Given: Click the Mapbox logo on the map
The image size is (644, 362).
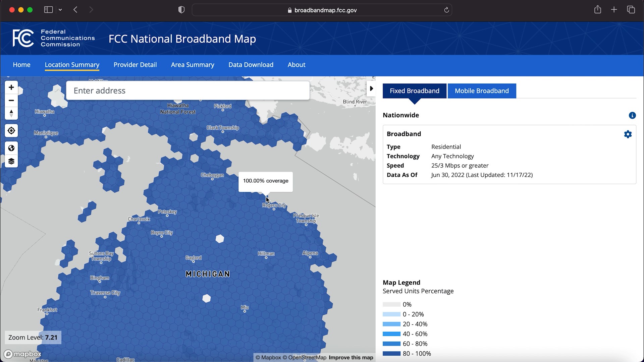Looking at the screenshot, I should pyautogui.click(x=22, y=354).
